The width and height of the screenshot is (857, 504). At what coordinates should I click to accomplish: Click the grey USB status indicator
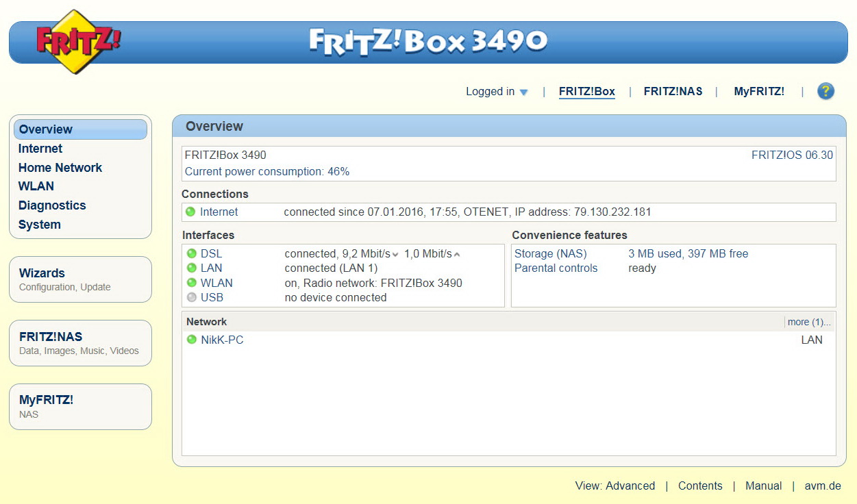(x=192, y=298)
